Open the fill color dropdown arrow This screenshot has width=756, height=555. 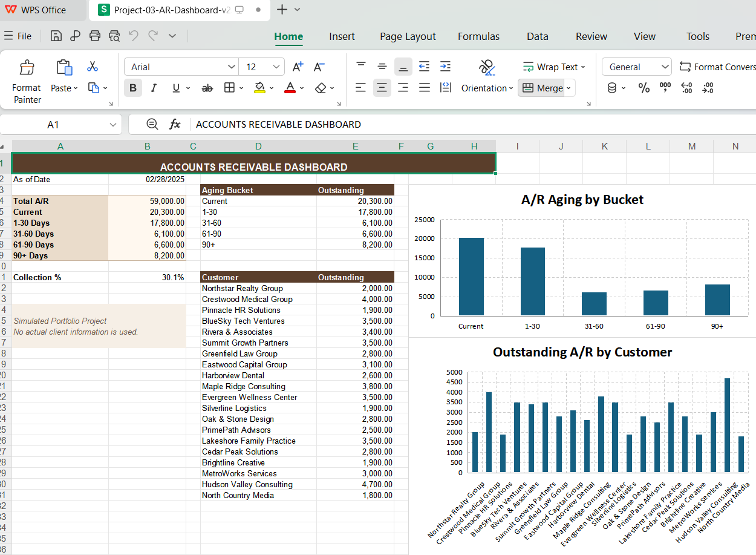tap(272, 88)
